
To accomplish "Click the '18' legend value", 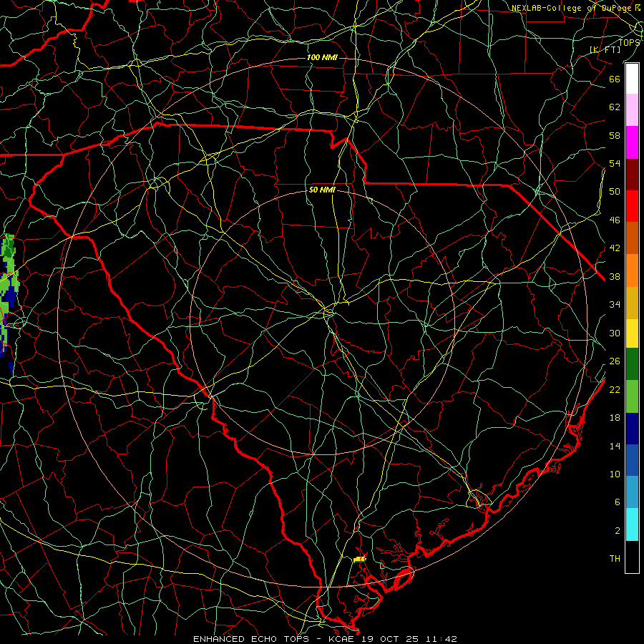I will pyautogui.click(x=615, y=418).
